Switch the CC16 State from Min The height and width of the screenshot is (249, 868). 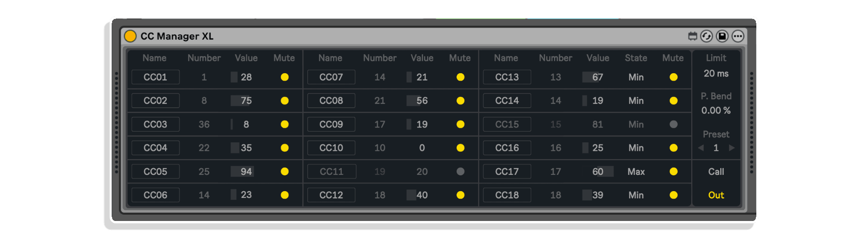(636, 148)
